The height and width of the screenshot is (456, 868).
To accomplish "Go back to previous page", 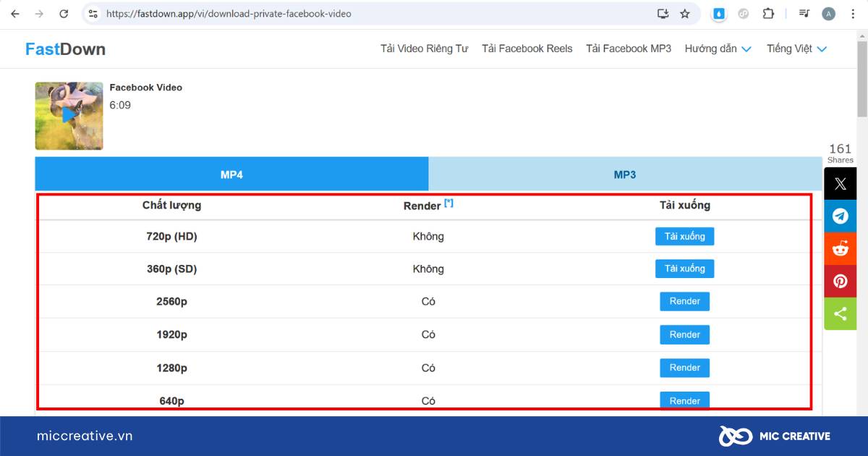I will pos(15,14).
